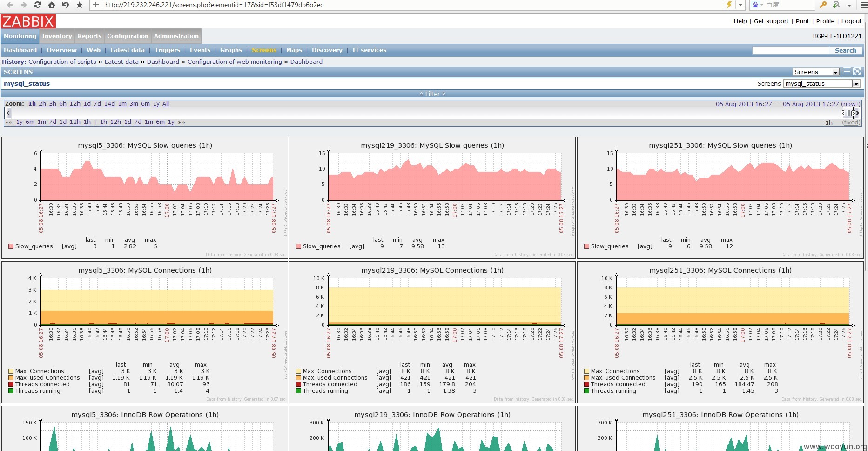The width and height of the screenshot is (868, 451).
Task: Click the Zabbix search input field
Action: 790,50
